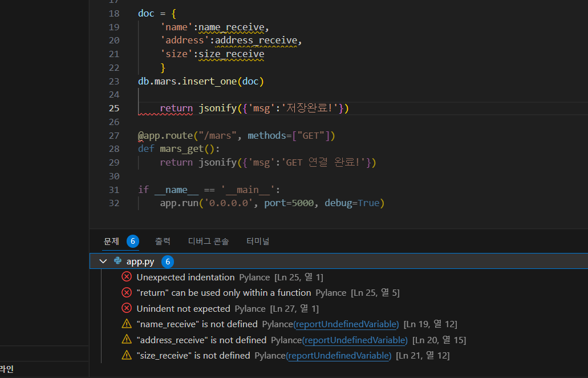Image resolution: width=588 pixels, height=378 pixels.
Task: Click the '[Ln 27, 열 1]' location text
Action: coord(294,308)
